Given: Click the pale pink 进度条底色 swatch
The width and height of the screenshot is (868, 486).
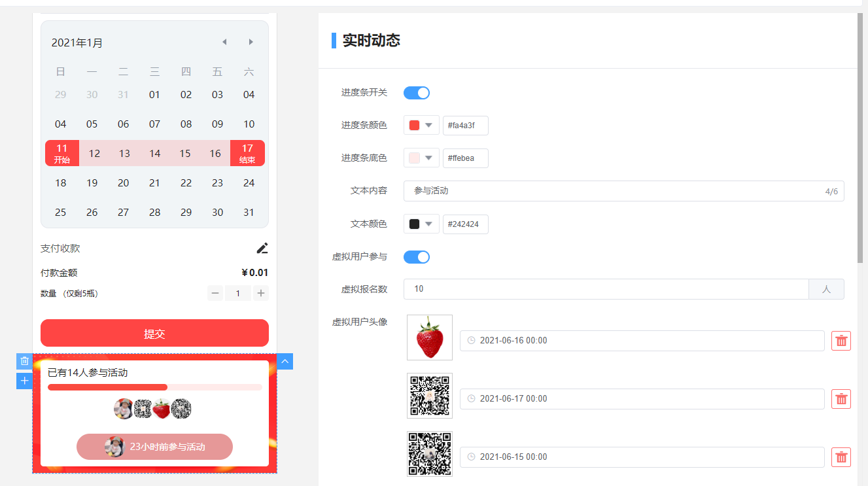Looking at the screenshot, I should (414, 158).
